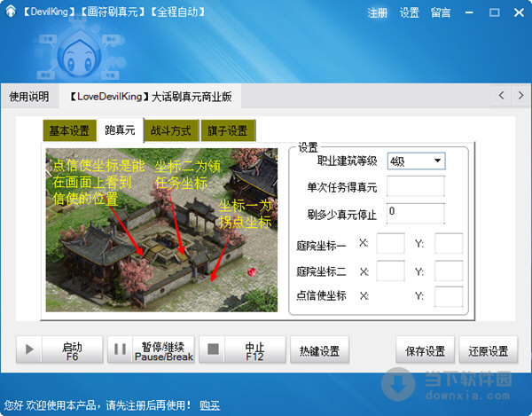Open the 战斗方式 tab
Viewport: 532px width, 416px height.
point(171,130)
